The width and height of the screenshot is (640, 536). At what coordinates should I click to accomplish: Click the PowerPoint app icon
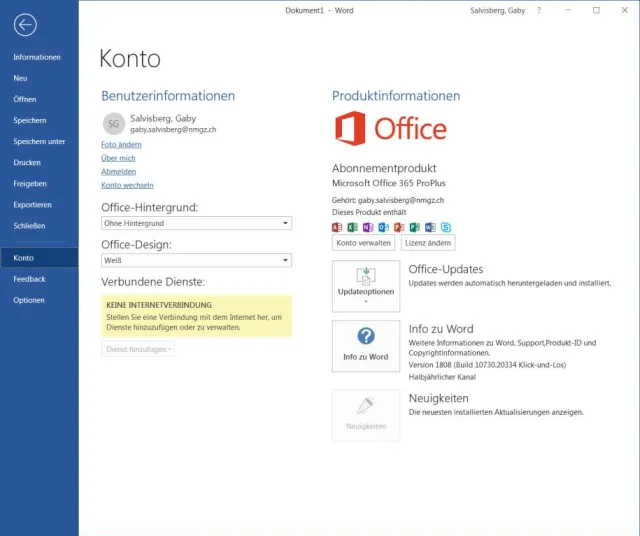(x=399, y=227)
